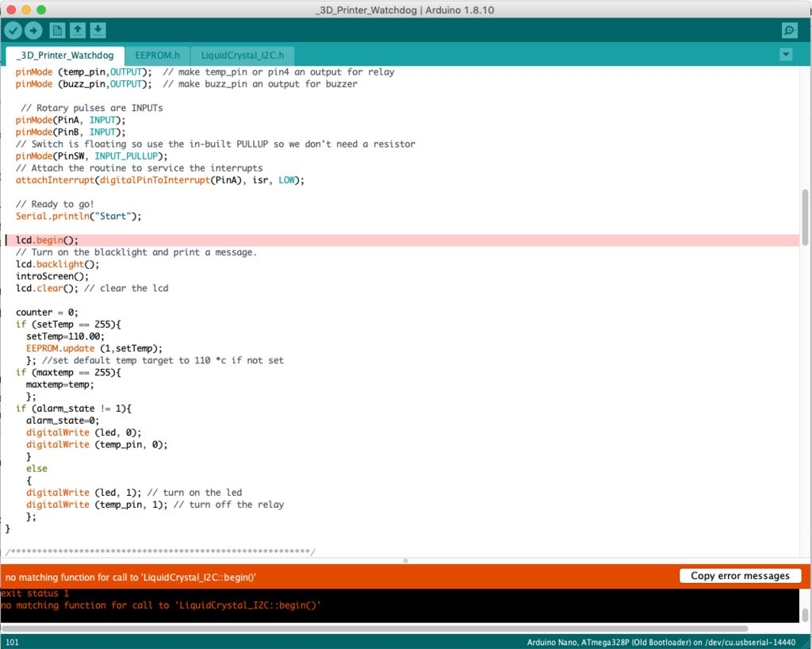Click the console 'no matching function' line
Image resolution: width=812 pixels, height=649 pixels.
(160, 605)
